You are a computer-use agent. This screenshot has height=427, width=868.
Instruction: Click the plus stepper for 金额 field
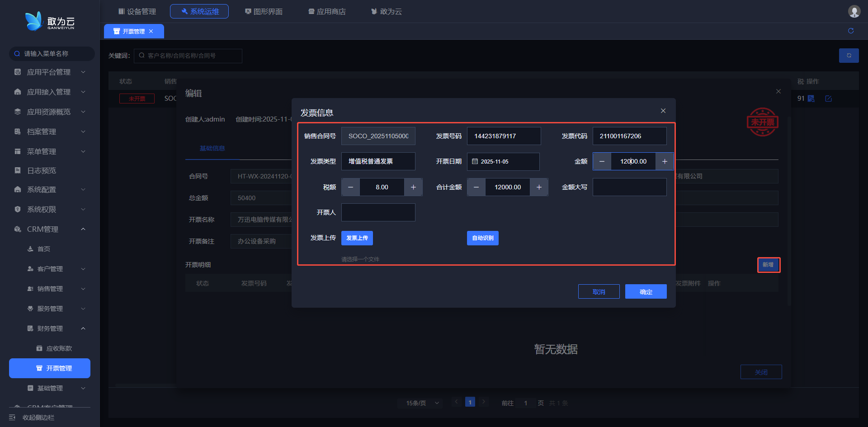pyautogui.click(x=664, y=161)
